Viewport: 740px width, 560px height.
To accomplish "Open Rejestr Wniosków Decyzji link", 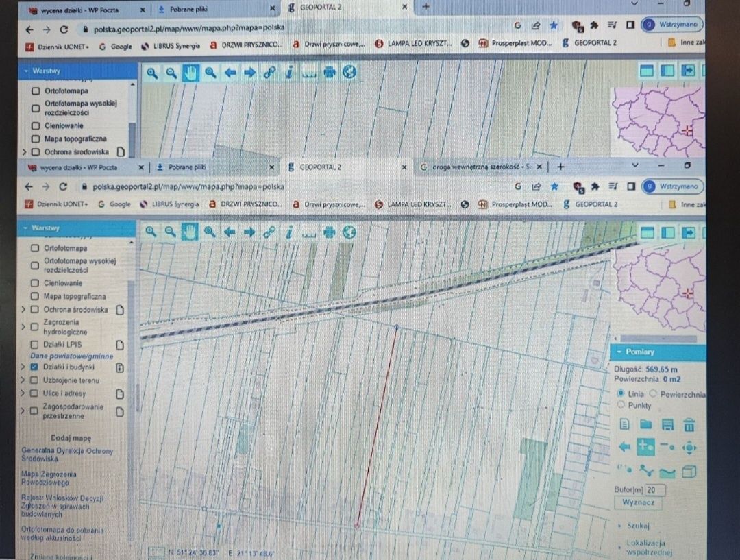I will 64,506.
